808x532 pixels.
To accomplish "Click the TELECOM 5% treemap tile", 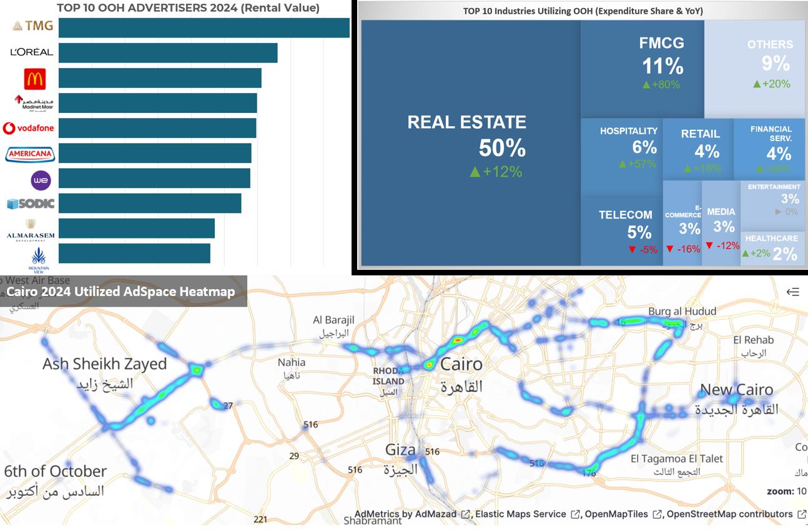I will pyautogui.click(x=621, y=231).
